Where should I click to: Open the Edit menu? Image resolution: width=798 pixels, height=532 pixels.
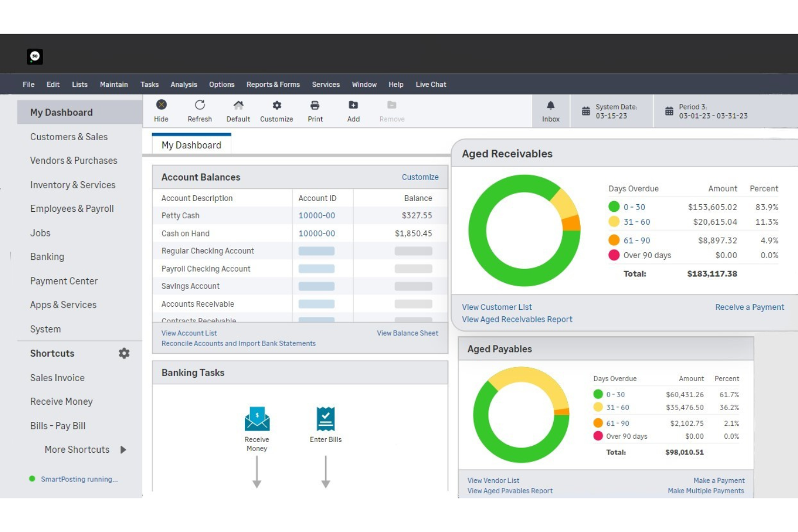click(53, 85)
